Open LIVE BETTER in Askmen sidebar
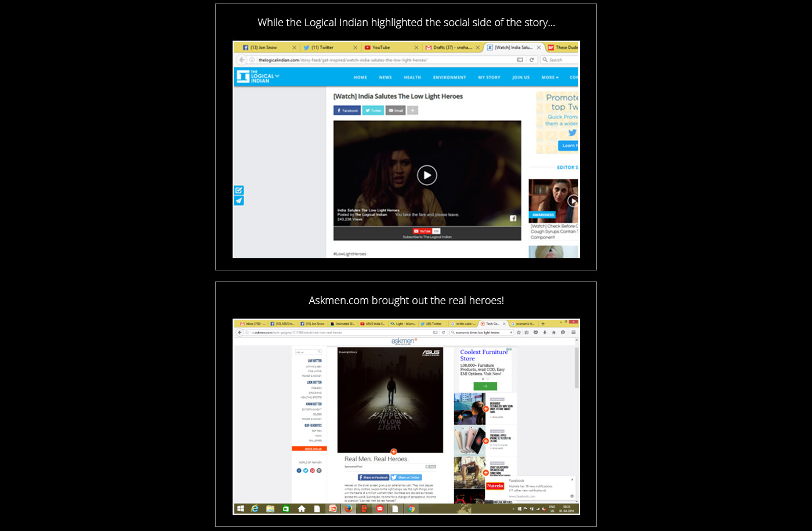Image resolution: width=812 pixels, height=531 pixels. pos(314,361)
